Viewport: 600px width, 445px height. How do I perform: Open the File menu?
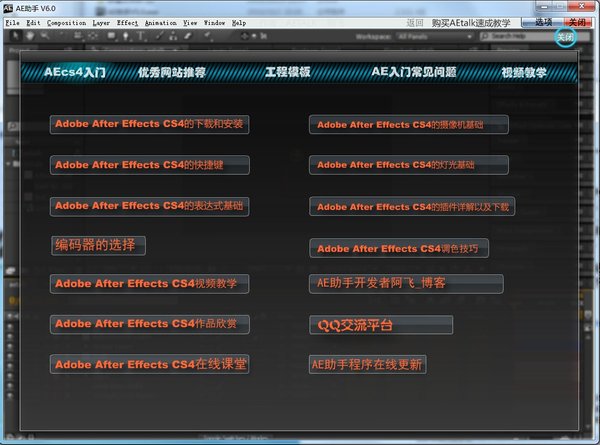point(12,23)
